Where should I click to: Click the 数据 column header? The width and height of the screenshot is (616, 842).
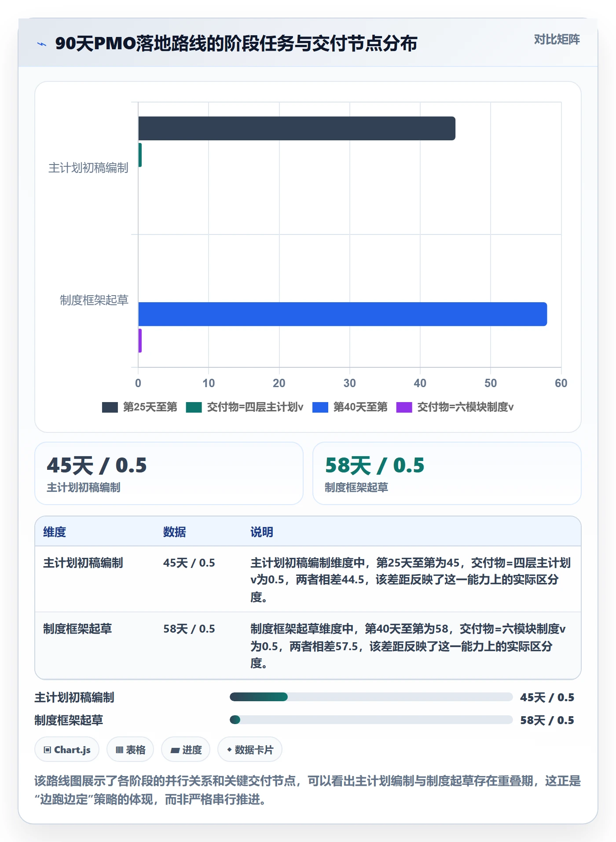tap(175, 532)
